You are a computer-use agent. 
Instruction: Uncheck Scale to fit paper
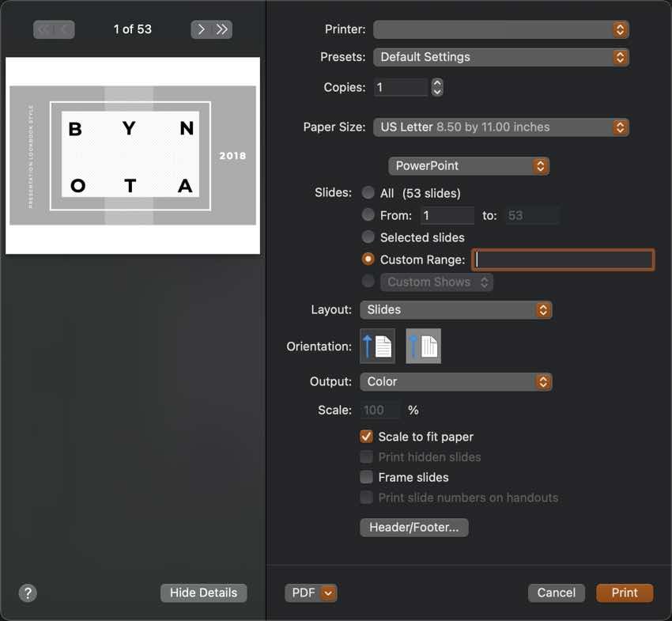[367, 437]
